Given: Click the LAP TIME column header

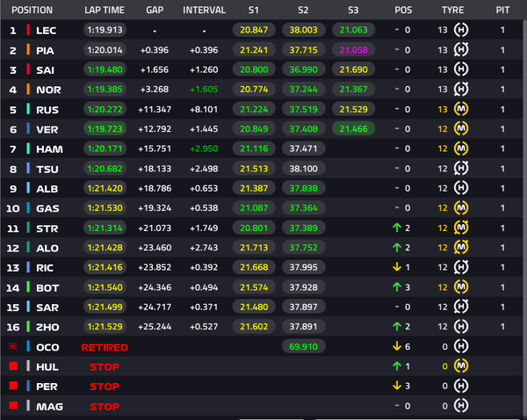Looking at the screenshot, I should 105,10.
